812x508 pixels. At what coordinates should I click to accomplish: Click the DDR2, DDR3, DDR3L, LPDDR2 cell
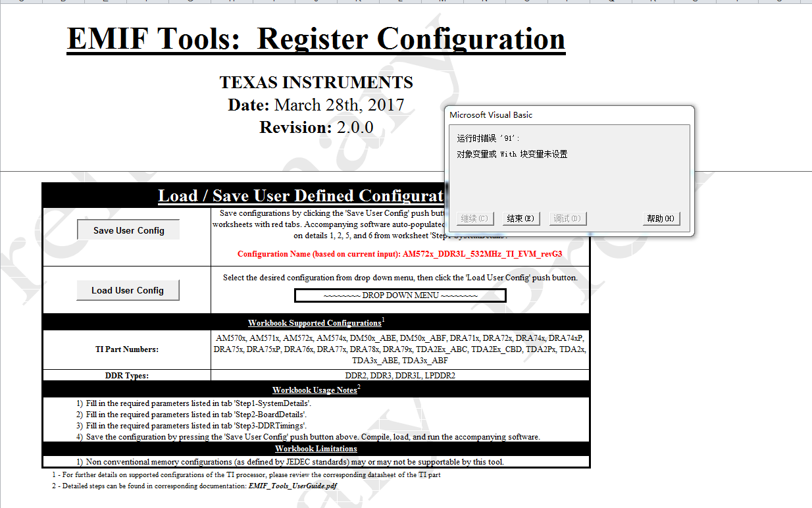(400, 376)
